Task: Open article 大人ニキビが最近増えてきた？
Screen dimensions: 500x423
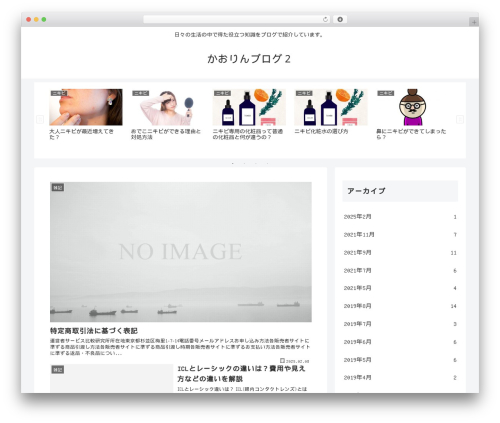Action: 81,134
